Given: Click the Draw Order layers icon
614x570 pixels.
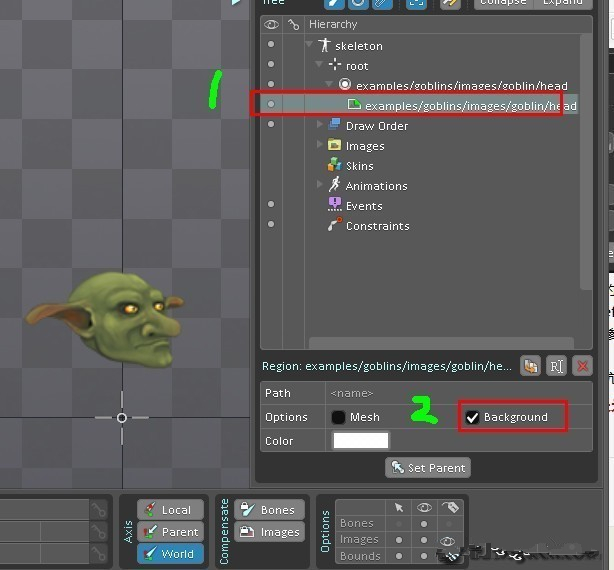Looking at the screenshot, I should 334,124.
